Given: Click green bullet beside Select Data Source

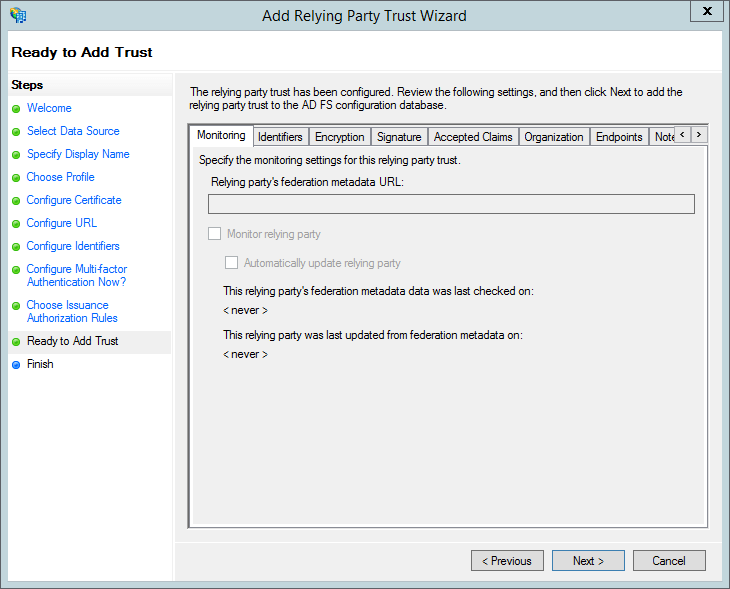Looking at the screenshot, I should point(16,132).
